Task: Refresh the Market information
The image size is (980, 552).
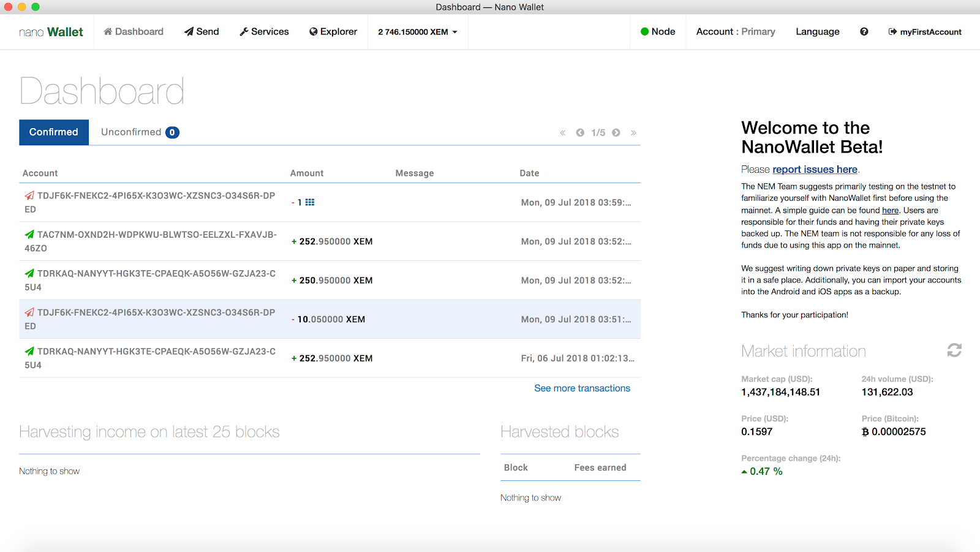Action: coord(954,350)
